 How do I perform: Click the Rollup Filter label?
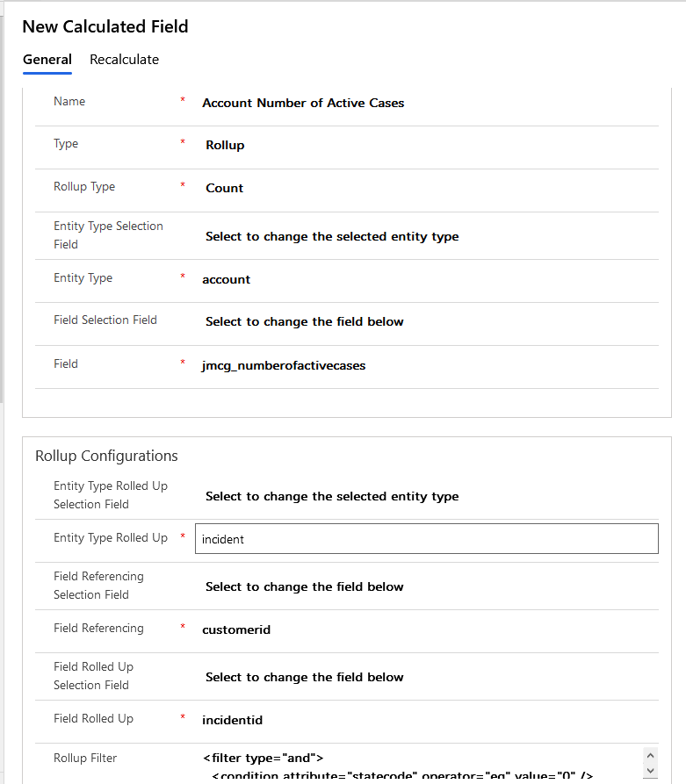click(x=85, y=758)
